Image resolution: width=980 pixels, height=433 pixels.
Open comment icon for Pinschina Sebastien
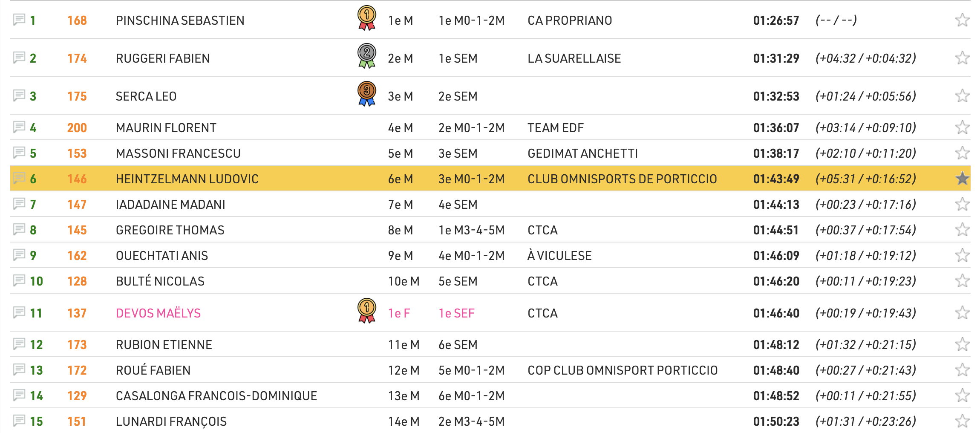[x=19, y=20]
